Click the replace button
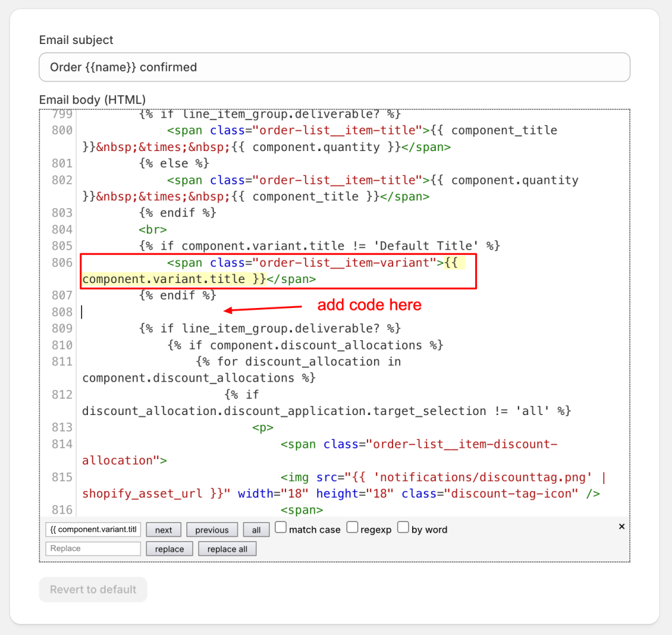Screen dimensions: 672x635 169,549
